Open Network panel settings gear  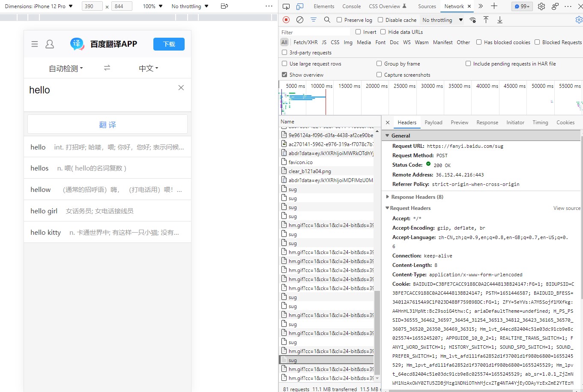[x=579, y=20]
